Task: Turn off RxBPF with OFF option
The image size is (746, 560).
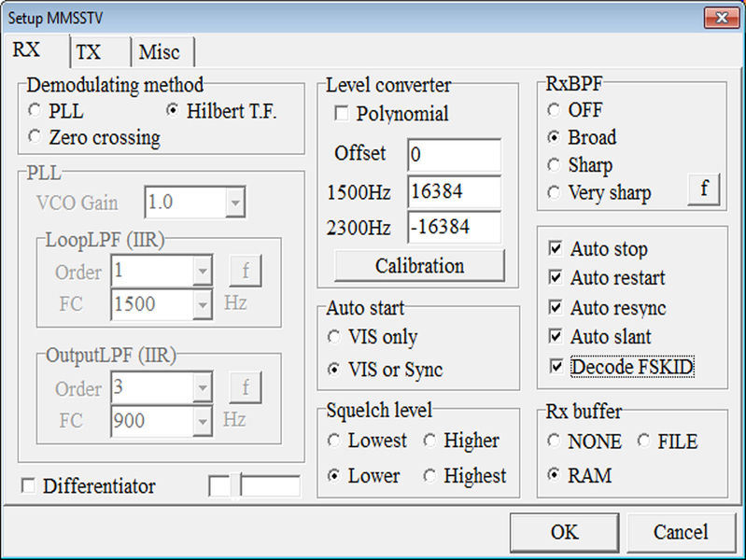Action: click(555, 110)
